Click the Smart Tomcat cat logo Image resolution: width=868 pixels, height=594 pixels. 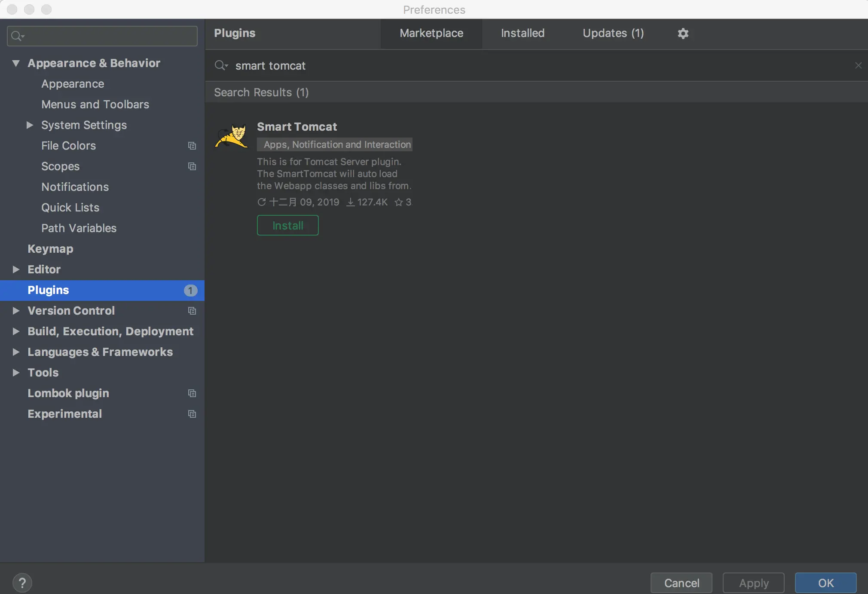click(x=232, y=136)
